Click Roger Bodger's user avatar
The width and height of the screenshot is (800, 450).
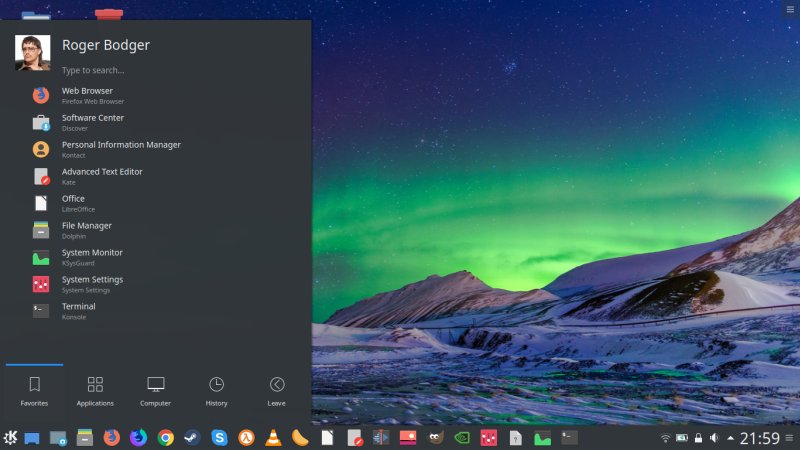pyautogui.click(x=32, y=52)
